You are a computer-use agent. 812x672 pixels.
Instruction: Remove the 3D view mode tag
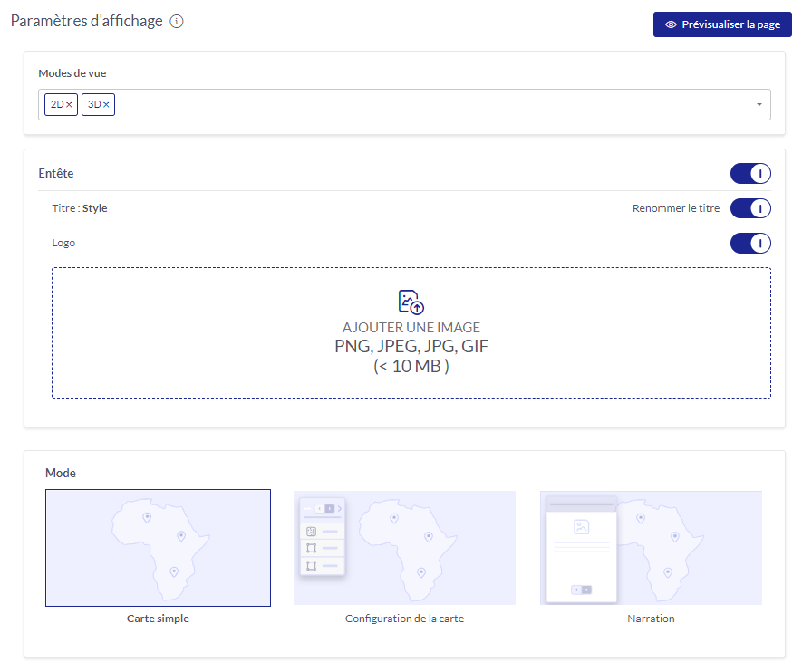pyautogui.click(x=106, y=104)
